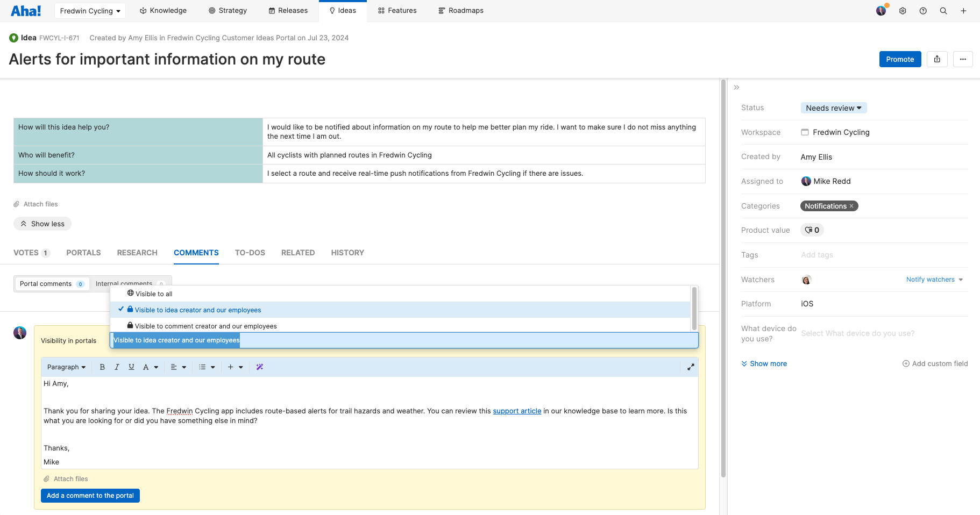Click the Promote button
Viewport: 980px width, 515px height.
pos(900,59)
